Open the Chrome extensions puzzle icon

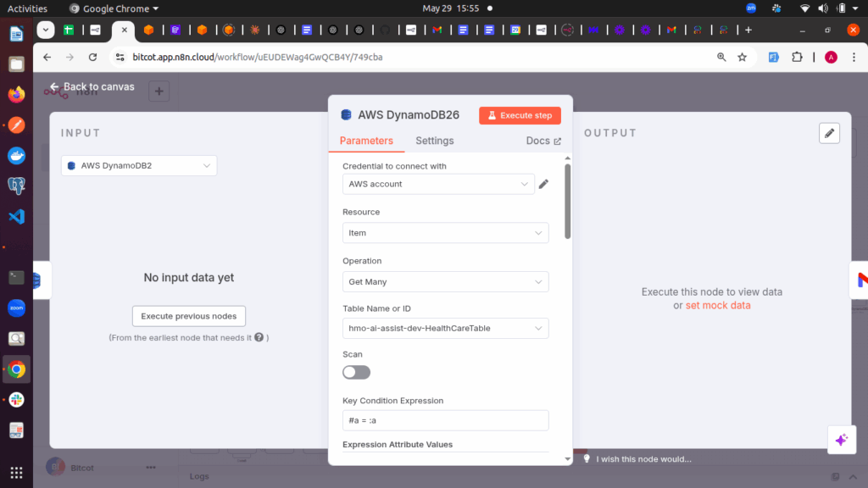coord(797,58)
